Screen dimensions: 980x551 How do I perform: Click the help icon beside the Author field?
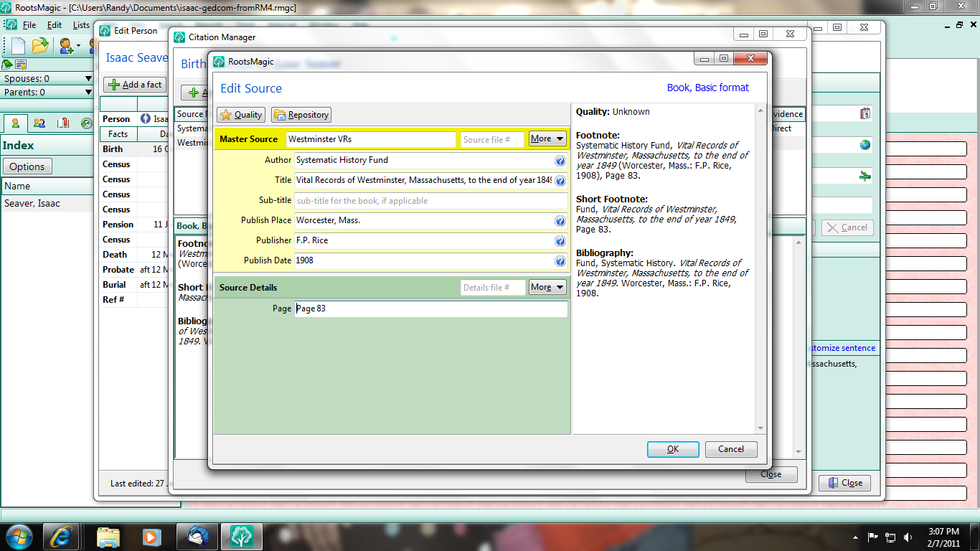pyautogui.click(x=560, y=161)
